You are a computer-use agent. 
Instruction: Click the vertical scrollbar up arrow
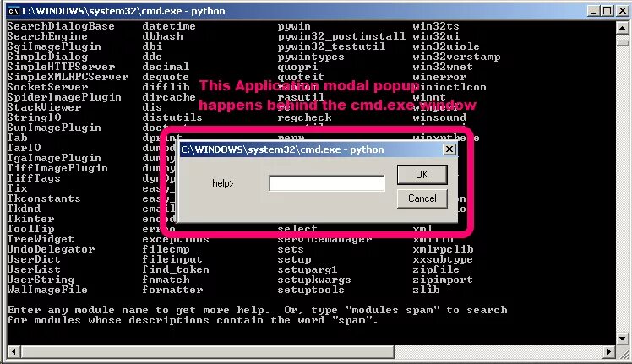pos(623,28)
